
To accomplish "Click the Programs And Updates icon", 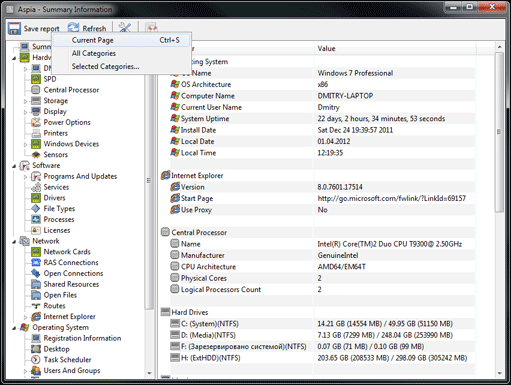I will (36, 176).
